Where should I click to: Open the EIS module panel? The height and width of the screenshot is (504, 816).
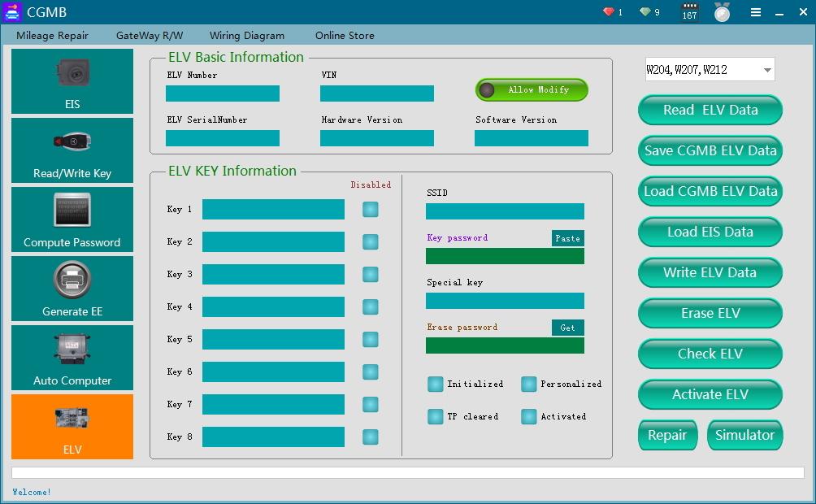click(x=72, y=80)
